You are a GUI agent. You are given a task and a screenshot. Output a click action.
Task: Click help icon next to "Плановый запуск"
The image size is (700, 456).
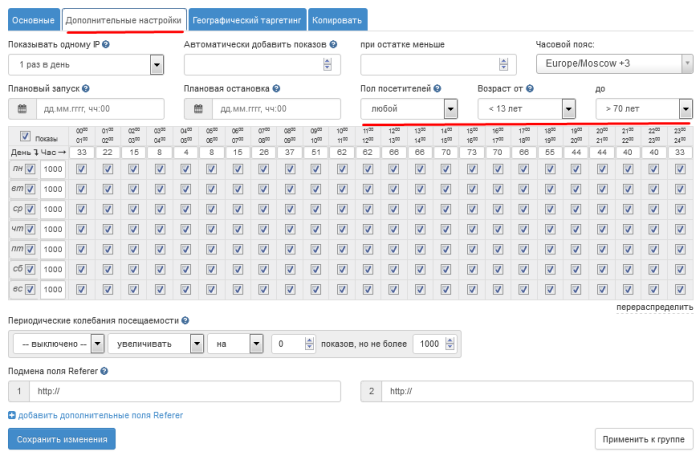point(86,89)
